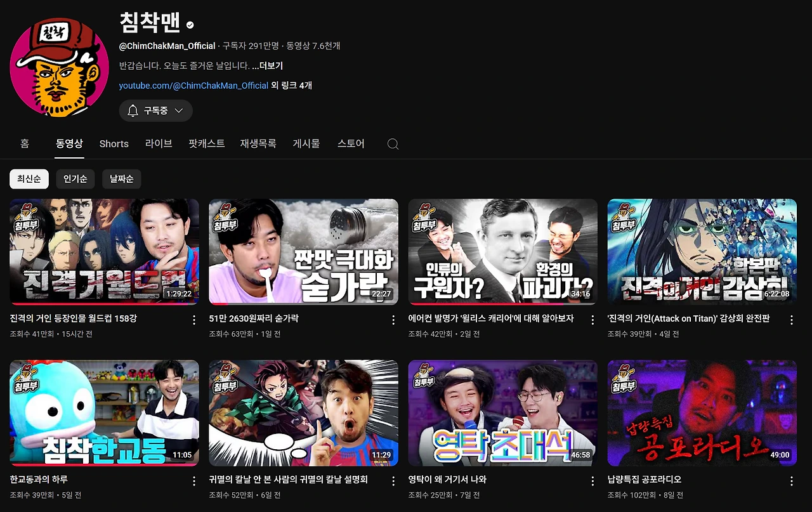Open the 침착맨 channel avatar

[x=60, y=67]
